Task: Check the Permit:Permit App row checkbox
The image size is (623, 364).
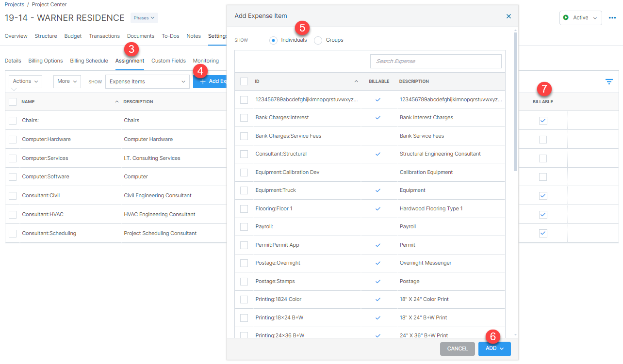Action: pos(244,245)
